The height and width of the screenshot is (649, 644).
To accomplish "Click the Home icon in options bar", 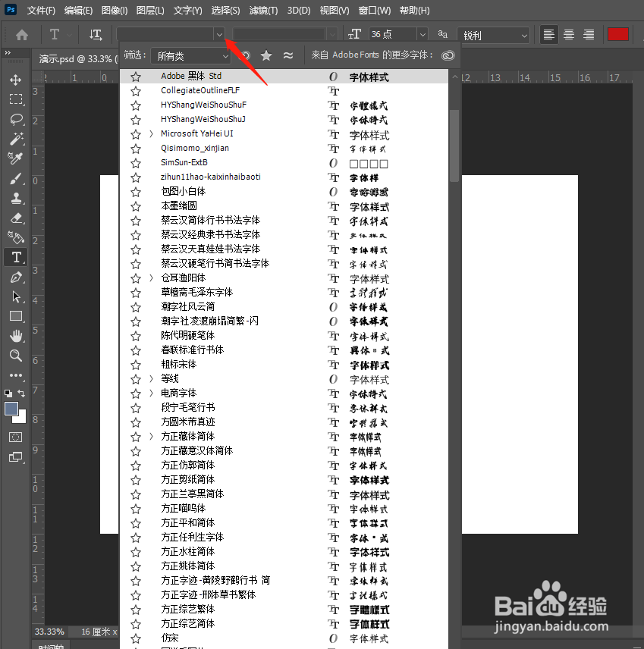I will pos(22,35).
